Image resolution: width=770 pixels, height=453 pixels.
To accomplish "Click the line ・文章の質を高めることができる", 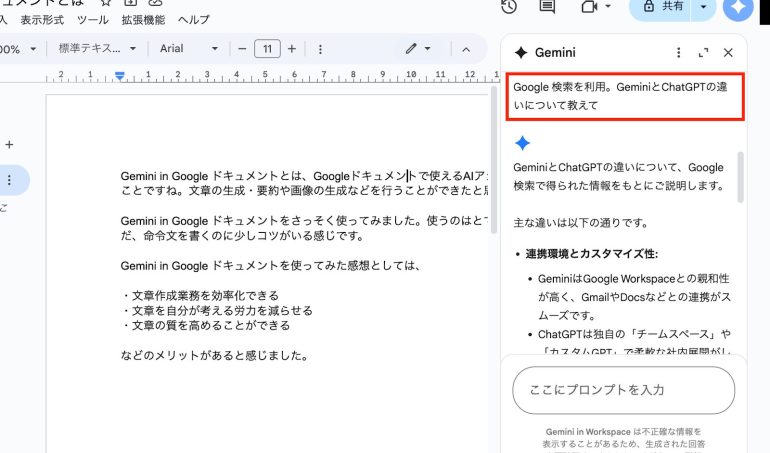I will (x=206, y=325).
